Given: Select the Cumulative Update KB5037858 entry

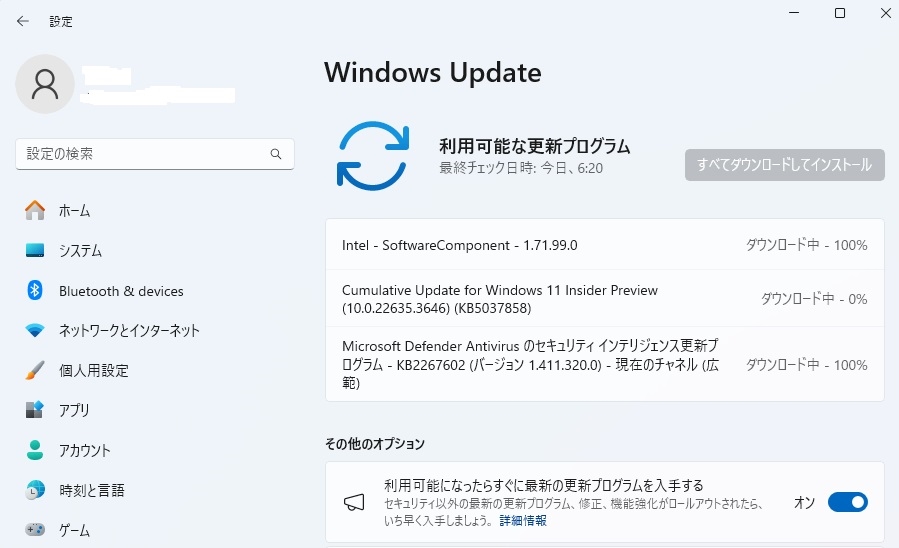Looking at the screenshot, I should pyautogui.click(x=604, y=299).
